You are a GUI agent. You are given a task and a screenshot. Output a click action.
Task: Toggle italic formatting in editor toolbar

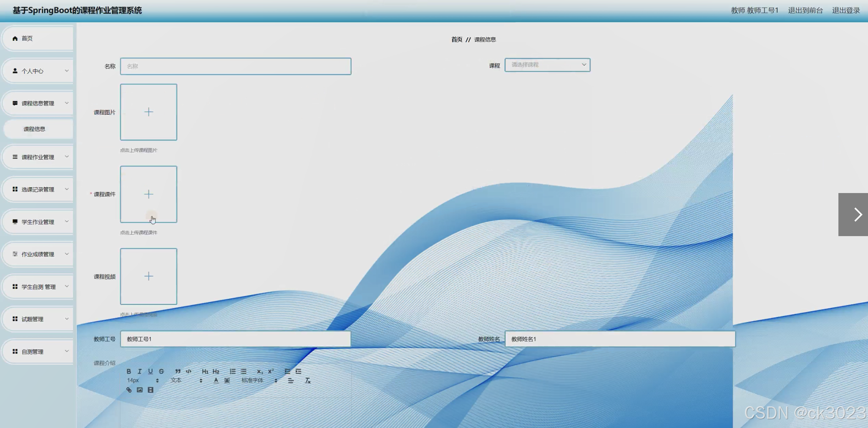(139, 371)
